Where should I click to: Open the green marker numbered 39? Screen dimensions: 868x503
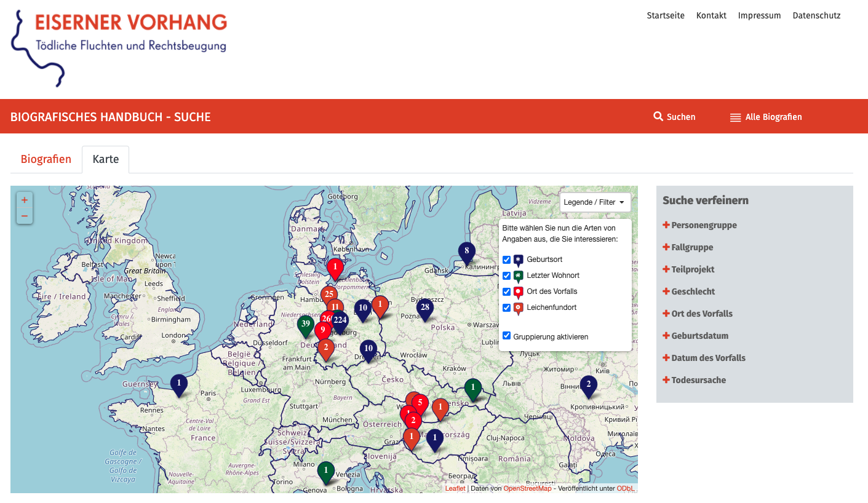click(x=305, y=326)
